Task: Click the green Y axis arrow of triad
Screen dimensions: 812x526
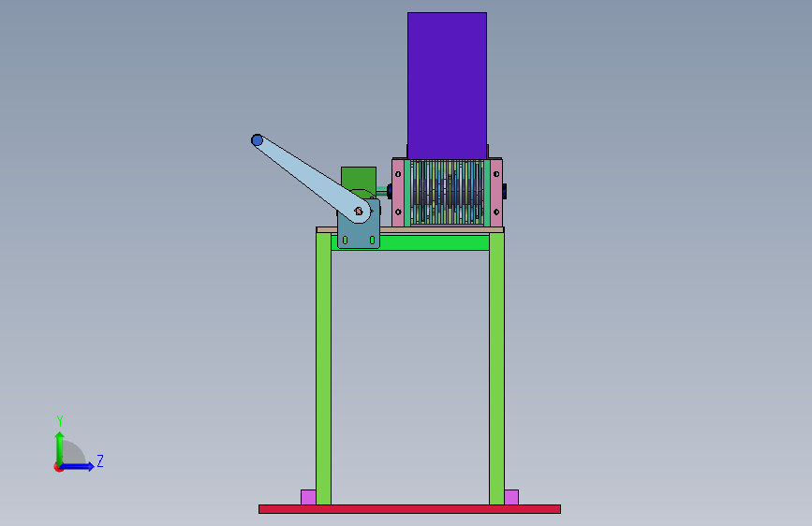Action: click(60, 447)
